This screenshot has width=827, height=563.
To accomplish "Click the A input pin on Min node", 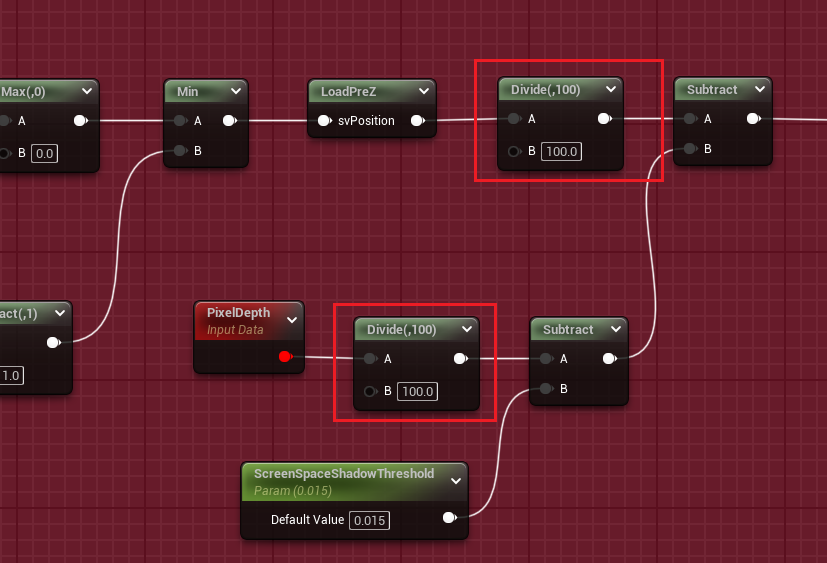I will click(180, 122).
